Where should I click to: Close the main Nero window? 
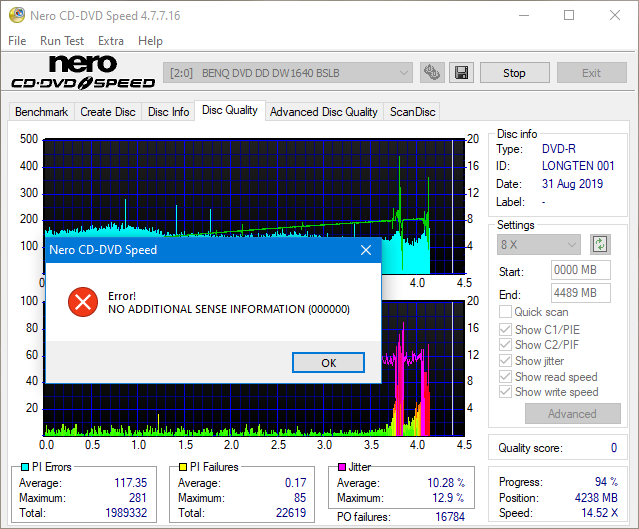pyautogui.click(x=615, y=15)
